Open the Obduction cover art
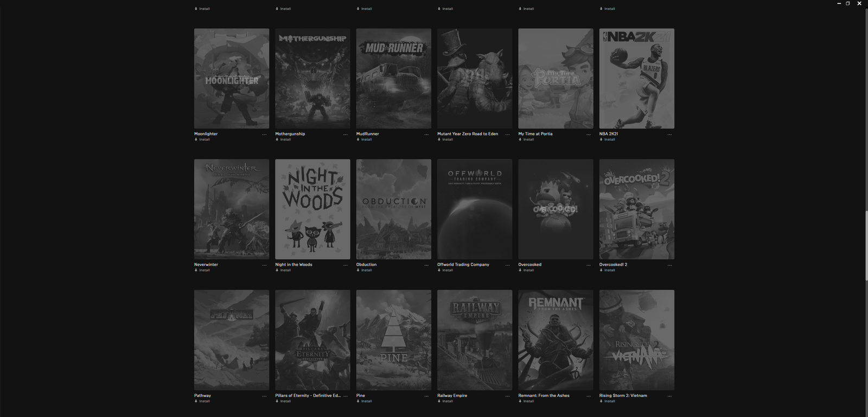The height and width of the screenshot is (417, 868). pyautogui.click(x=394, y=209)
